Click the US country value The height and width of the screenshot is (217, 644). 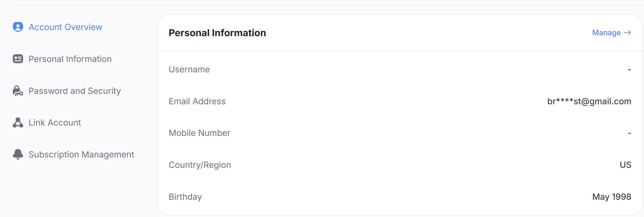[625, 165]
